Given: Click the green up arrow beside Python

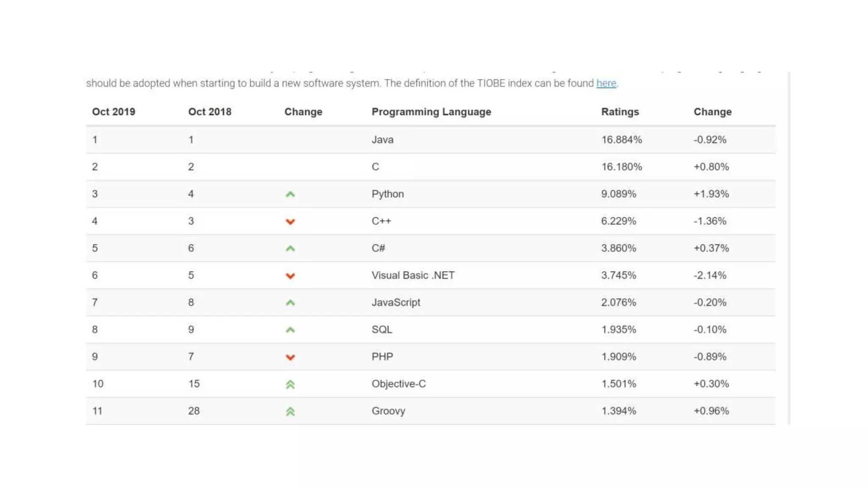Looking at the screenshot, I should coord(290,194).
